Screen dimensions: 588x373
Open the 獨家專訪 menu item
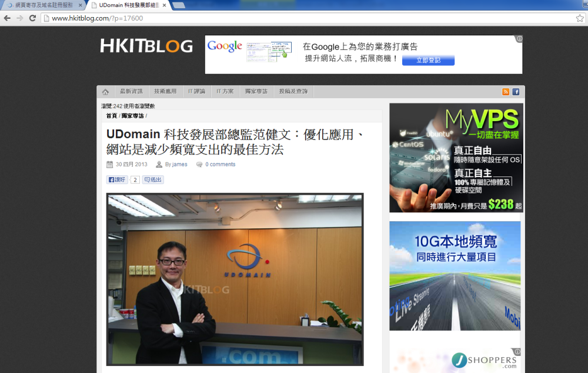[256, 92]
